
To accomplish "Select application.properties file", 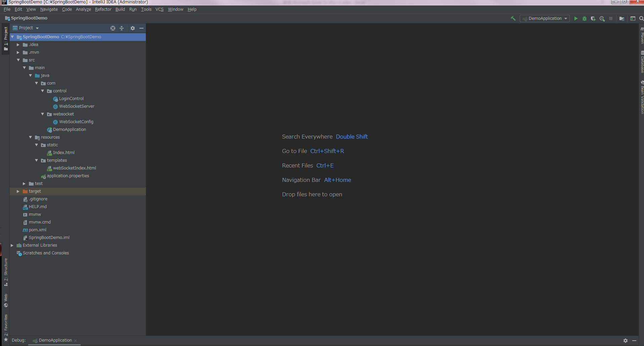I will pos(68,176).
